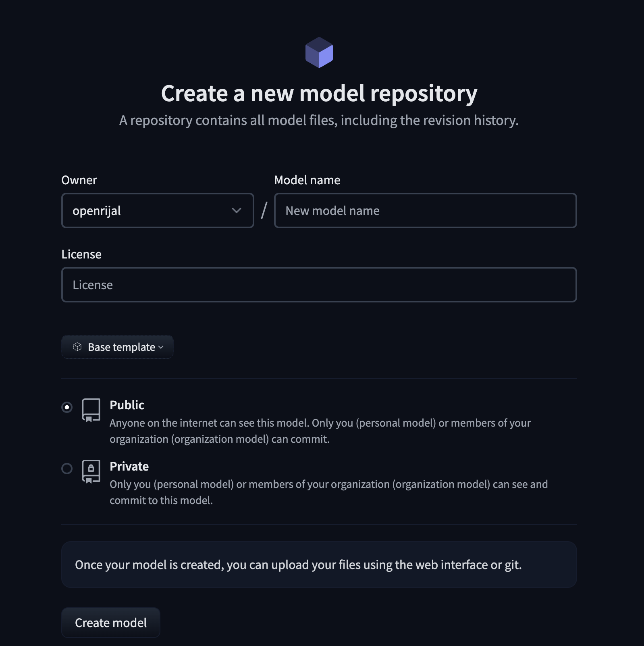The height and width of the screenshot is (646, 644).
Task: Select the Private visibility radio button
Action: [67, 469]
